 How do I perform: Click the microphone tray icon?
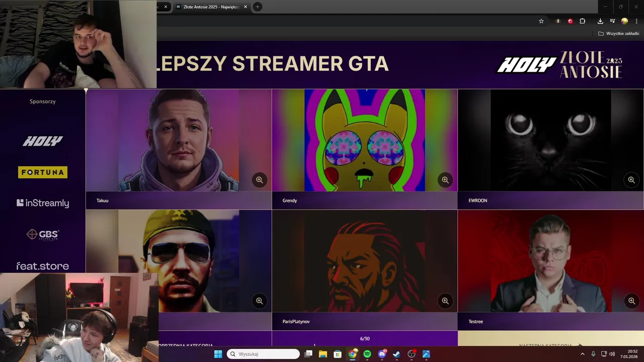593,354
